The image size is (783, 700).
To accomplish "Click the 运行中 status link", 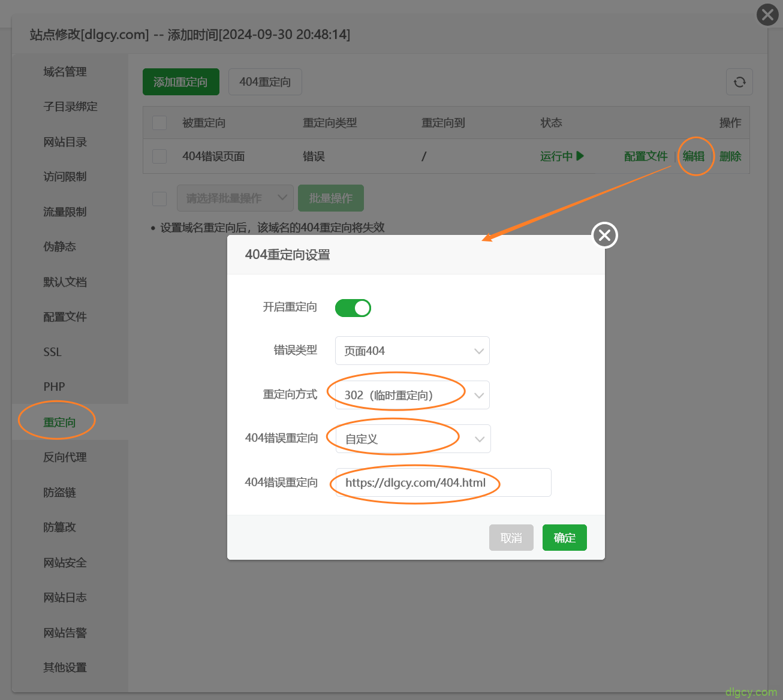I will tap(556, 156).
